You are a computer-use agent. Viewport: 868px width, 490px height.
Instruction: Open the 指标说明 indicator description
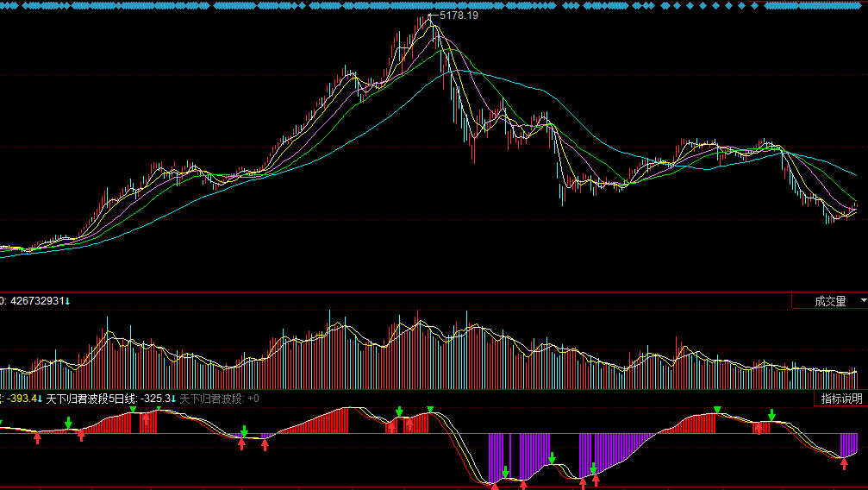pyautogui.click(x=840, y=399)
